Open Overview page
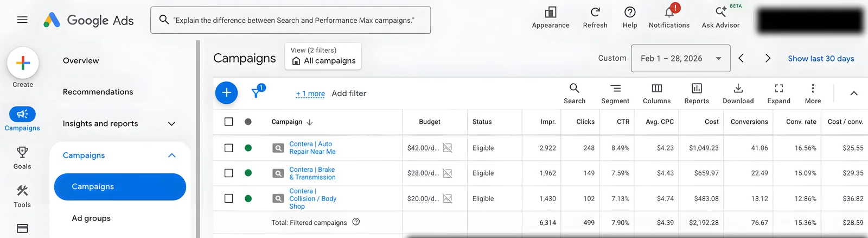This screenshot has height=238, width=868. click(81, 61)
